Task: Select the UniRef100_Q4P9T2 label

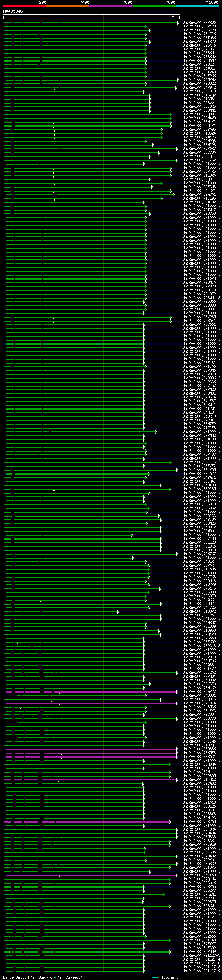Action: pyautogui.click(x=199, y=88)
